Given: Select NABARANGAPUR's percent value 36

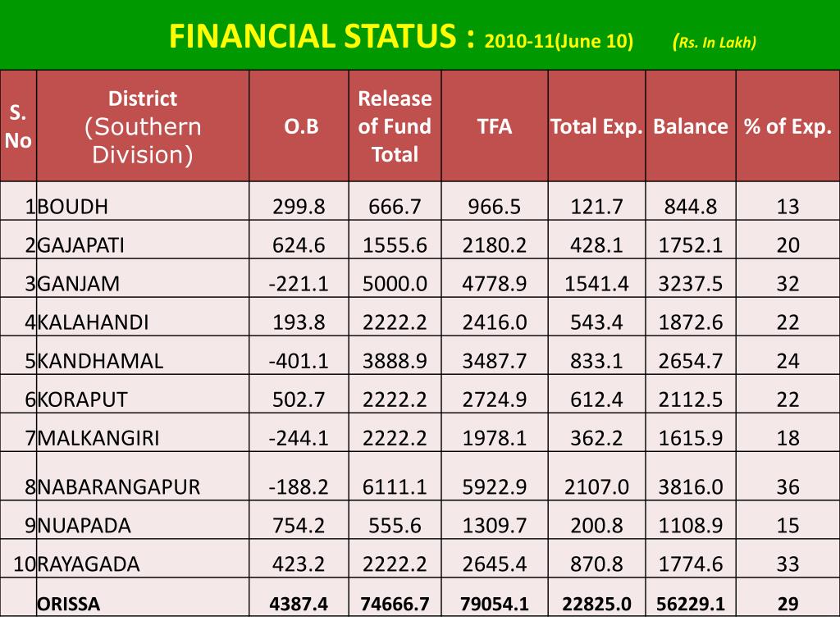Looking at the screenshot, I should point(787,486).
